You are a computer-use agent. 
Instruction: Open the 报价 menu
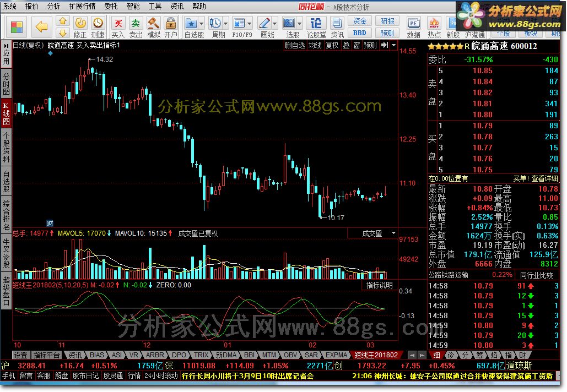pyautogui.click(x=31, y=6)
